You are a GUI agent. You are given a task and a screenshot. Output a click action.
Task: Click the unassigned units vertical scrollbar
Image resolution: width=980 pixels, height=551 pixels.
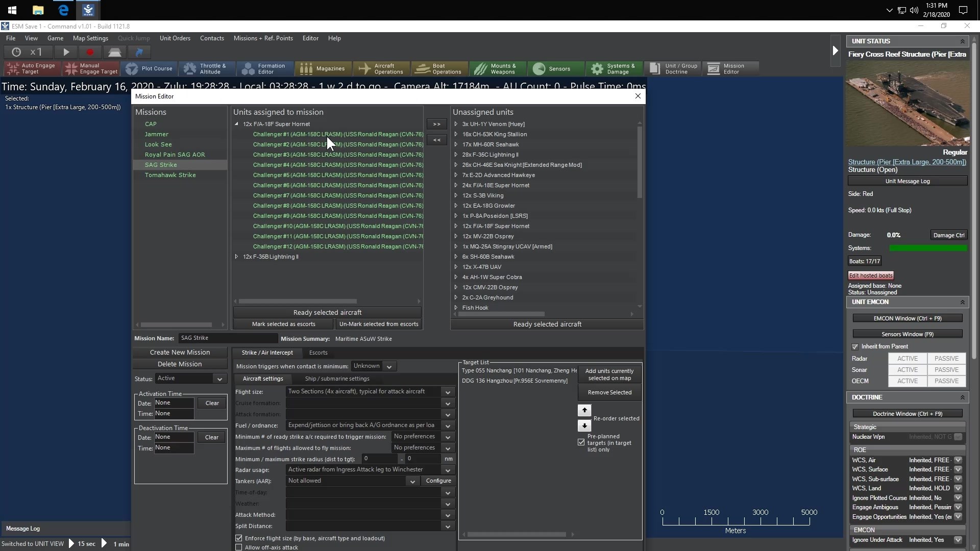(x=640, y=161)
